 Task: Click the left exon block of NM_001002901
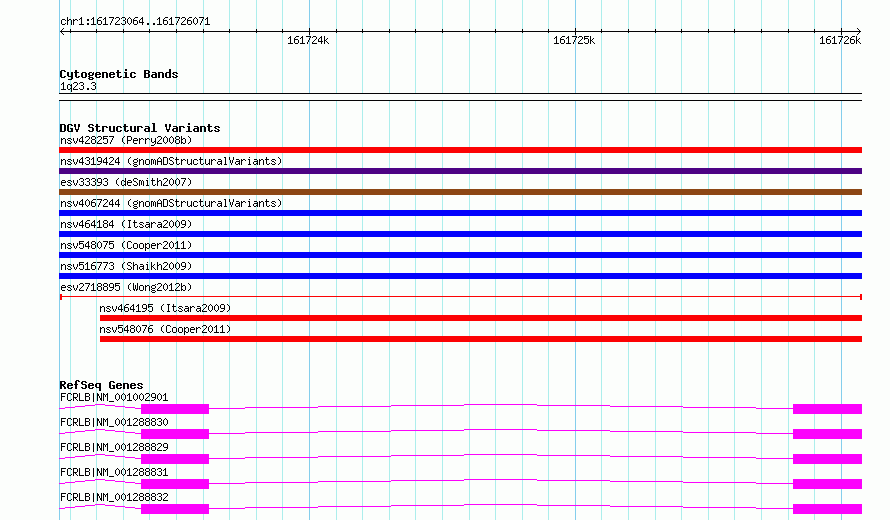click(x=175, y=409)
